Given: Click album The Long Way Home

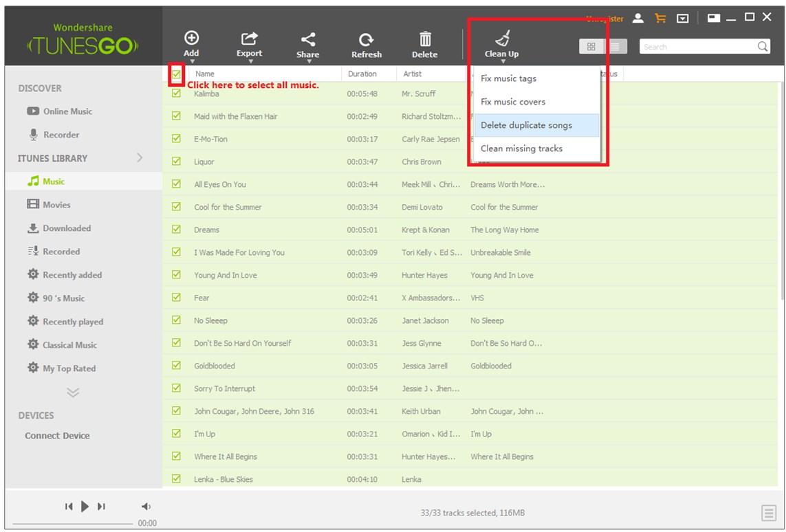Looking at the screenshot, I should pyautogui.click(x=504, y=230).
